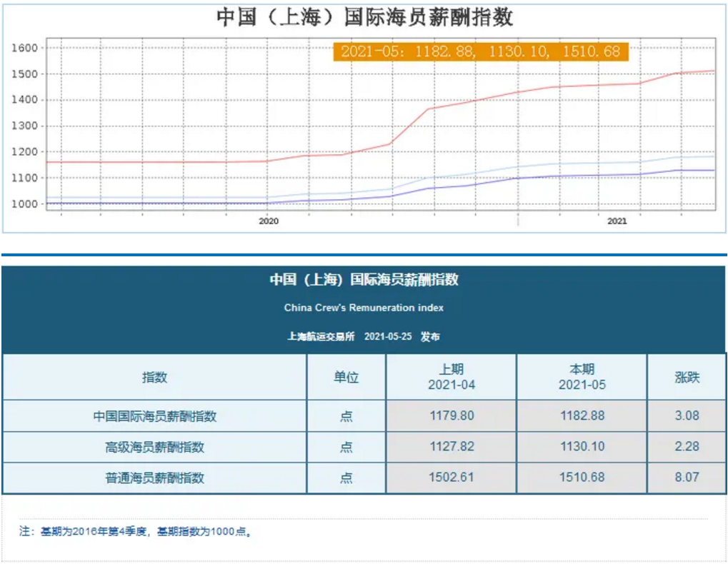Select the 涨跌 column header
The width and height of the screenshot is (728, 564).
687,377
